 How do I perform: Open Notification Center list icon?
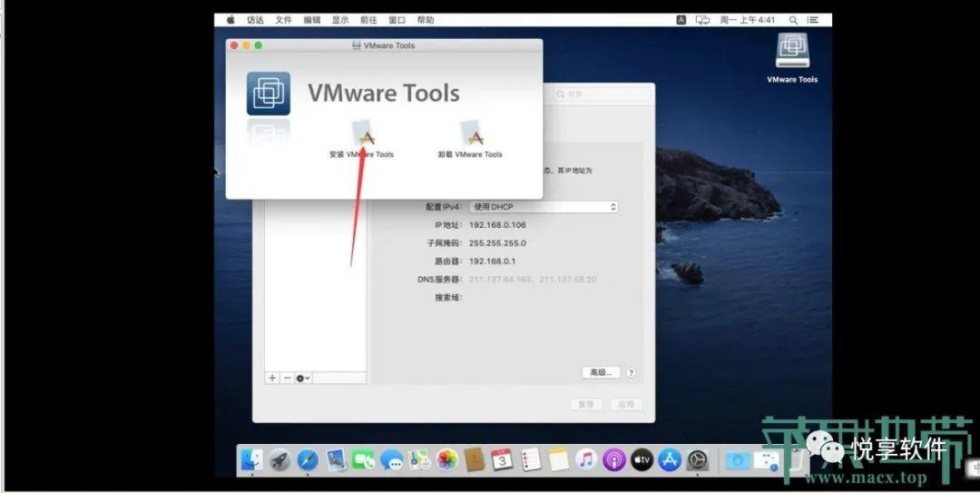pos(812,20)
